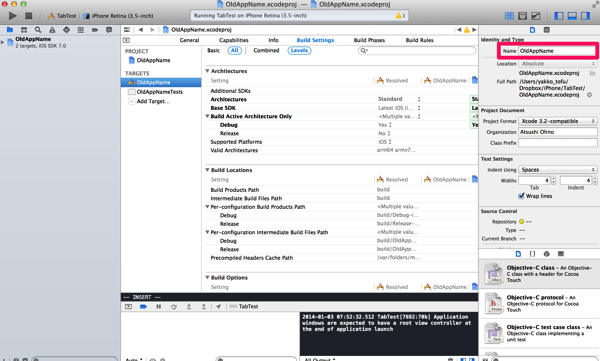This screenshot has width=600, height=361.
Task: Open the Location Absolute dropdown
Action: pyautogui.click(x=558, y=64)
